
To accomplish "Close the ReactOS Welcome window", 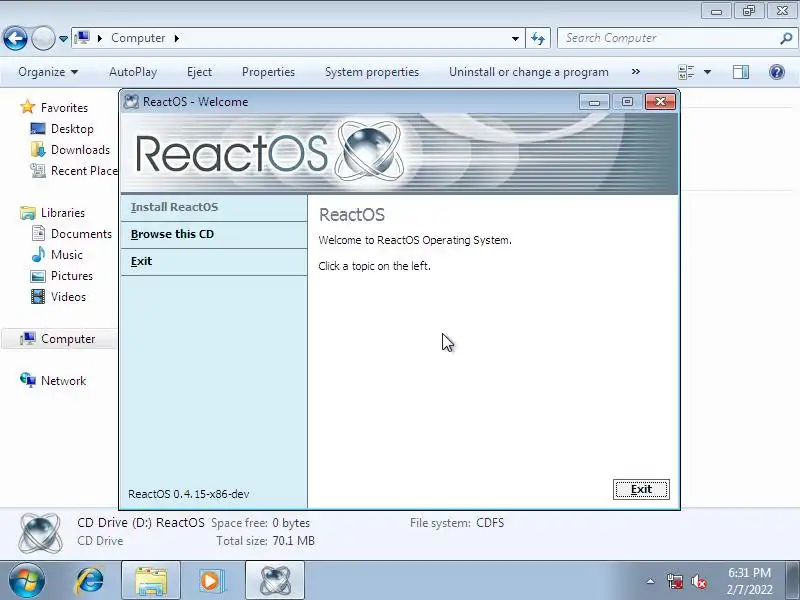I will point(660,102).
